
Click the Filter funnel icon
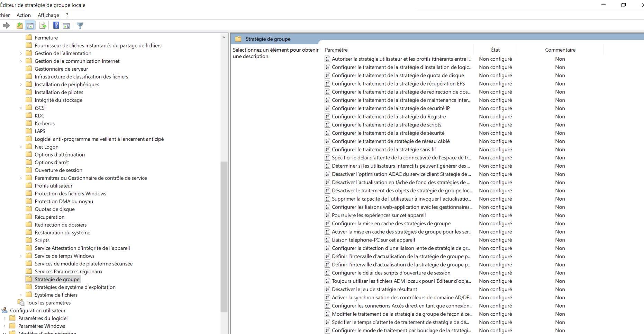[x=80, y=25]
